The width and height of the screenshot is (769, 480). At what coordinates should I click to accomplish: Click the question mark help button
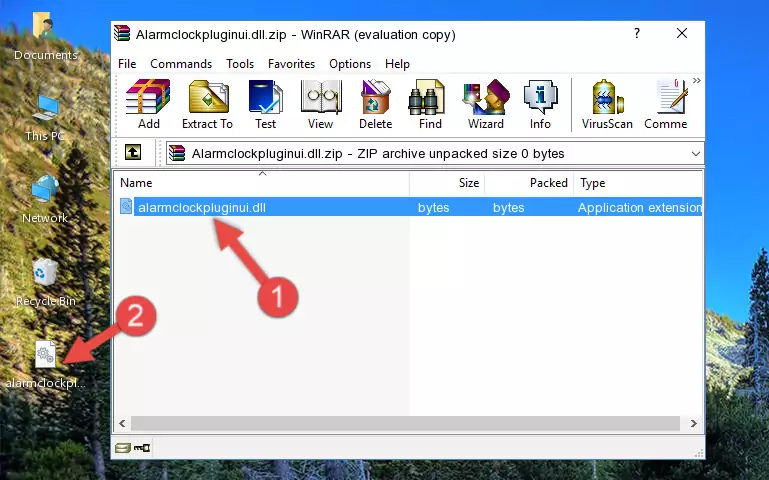tap(637, 33)
